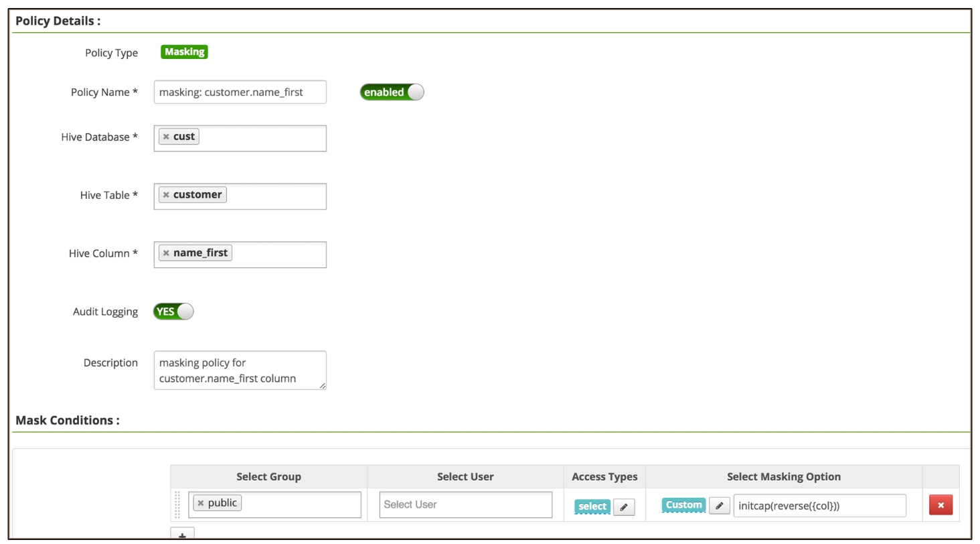Click the Custom masking option label
Image resolution: width=980 pixels, height=544 pixels.
coord(685,506)
